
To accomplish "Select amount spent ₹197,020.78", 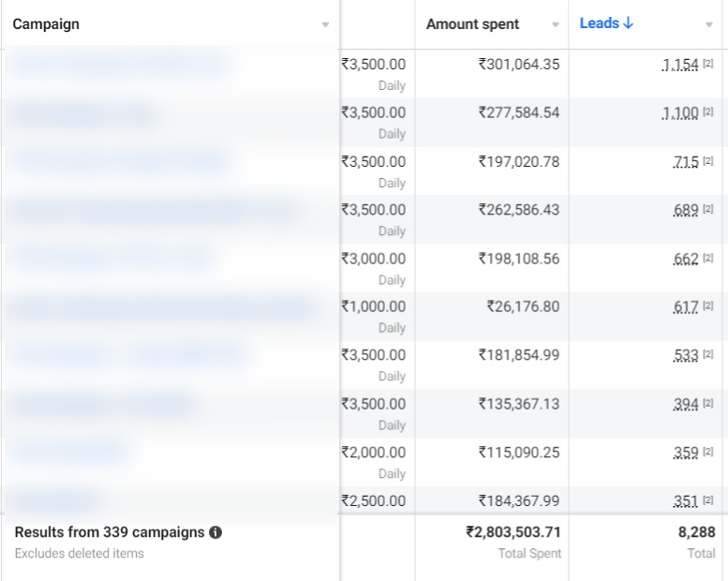I will pyautogui.click(x=519, y=161).
